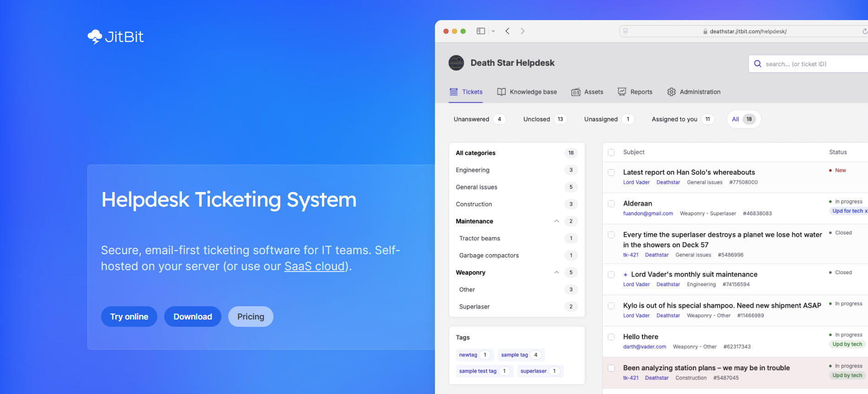
Task: Click the Download button
Action: [193, 317]
